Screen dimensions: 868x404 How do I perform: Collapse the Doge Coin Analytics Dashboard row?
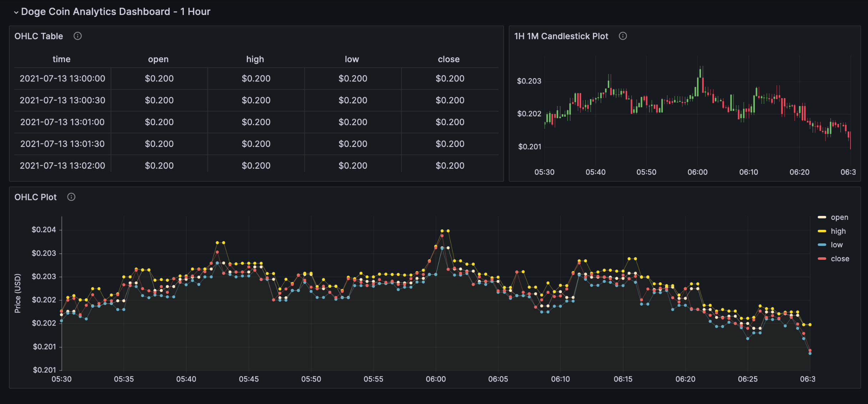(x=16, y=12)
